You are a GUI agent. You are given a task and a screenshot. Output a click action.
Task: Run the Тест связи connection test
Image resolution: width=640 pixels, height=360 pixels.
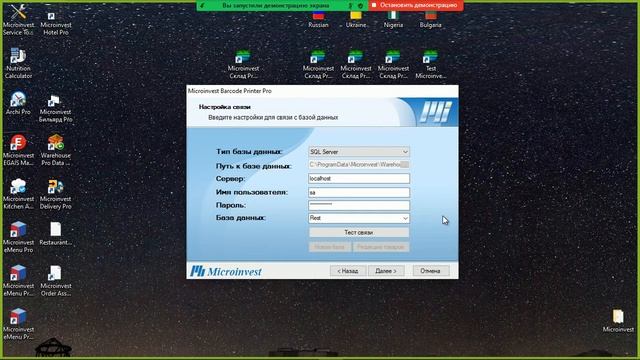pos(359,232)
